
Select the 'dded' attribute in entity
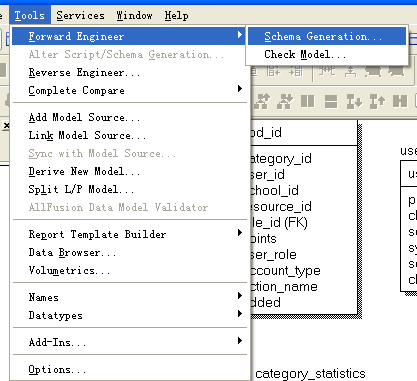click(x=266, y=303)
